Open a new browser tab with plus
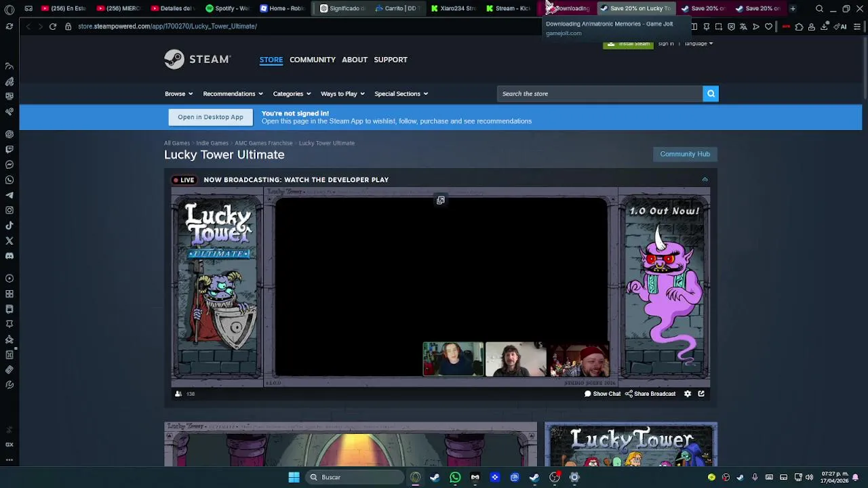 pos(793,9)
